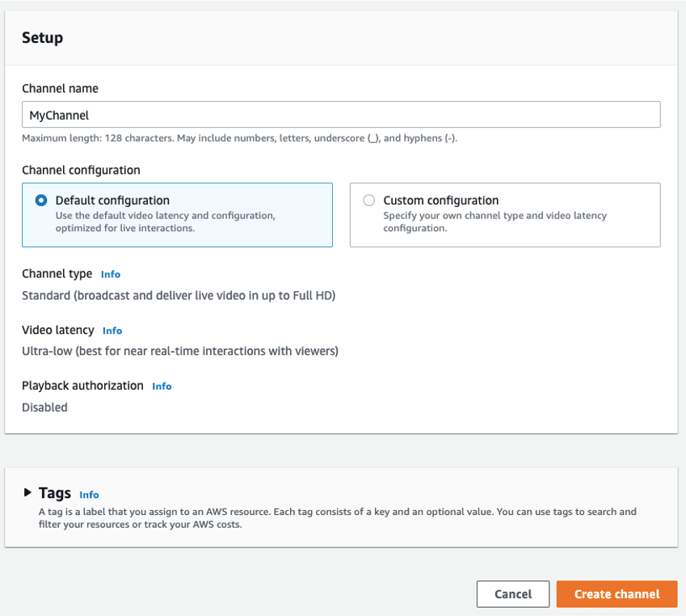Click the Default configuration card description

166,222
